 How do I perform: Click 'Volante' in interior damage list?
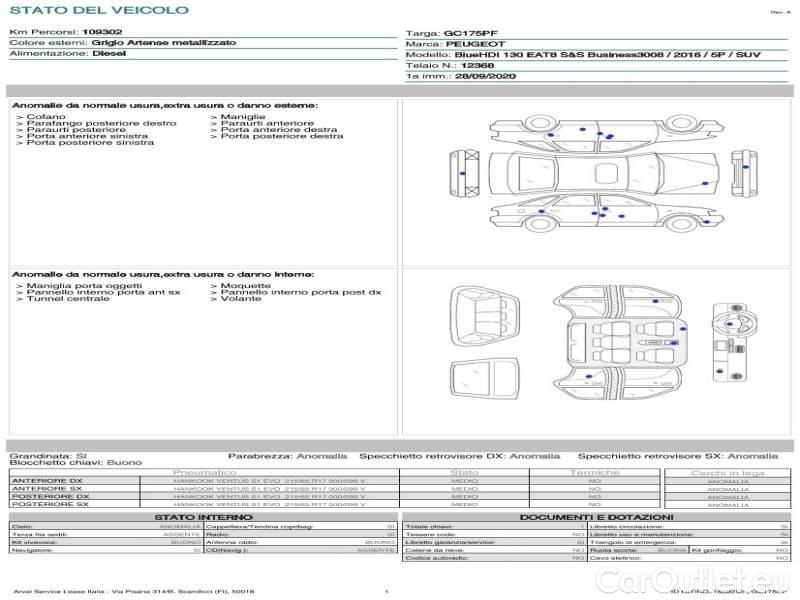(241, 298)
